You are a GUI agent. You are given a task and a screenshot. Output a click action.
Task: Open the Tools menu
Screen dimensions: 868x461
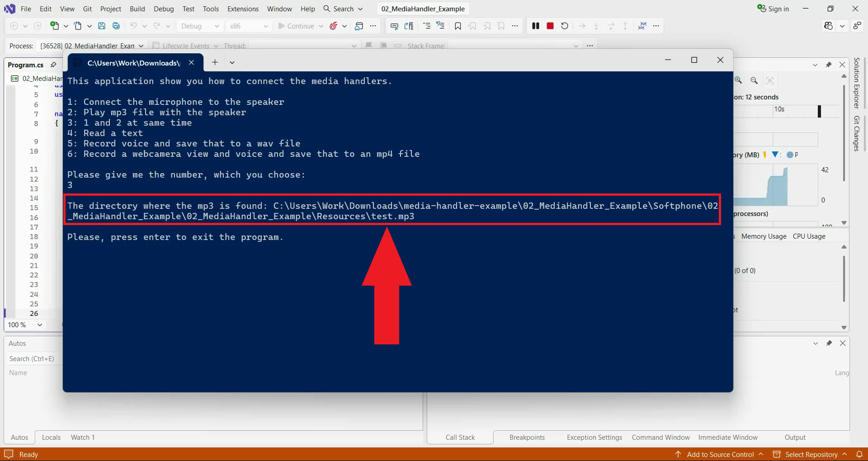coord(211,9)
